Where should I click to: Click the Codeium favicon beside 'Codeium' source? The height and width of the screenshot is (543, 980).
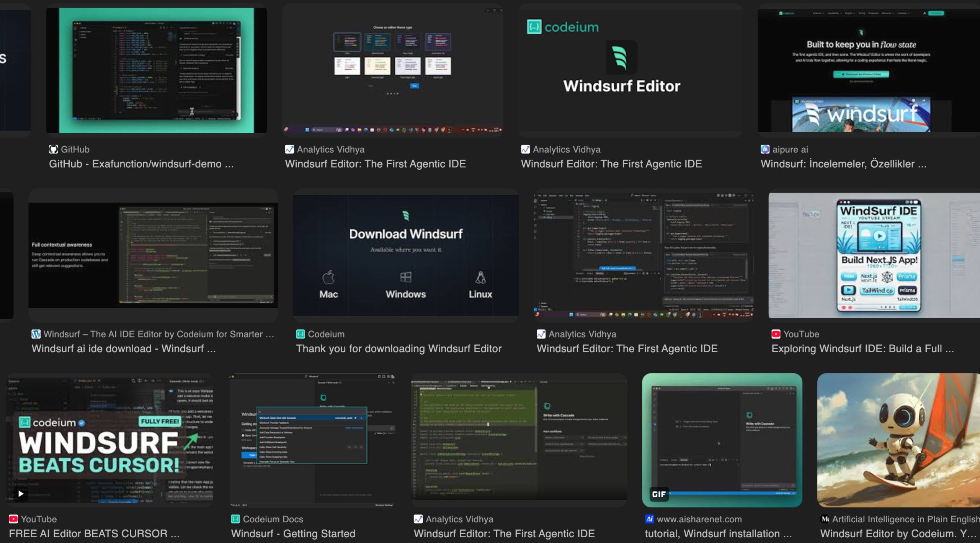301,334
